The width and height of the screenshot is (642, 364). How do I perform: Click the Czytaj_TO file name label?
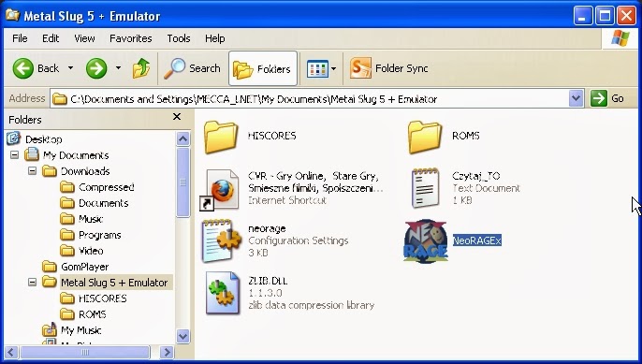(476, 176)
